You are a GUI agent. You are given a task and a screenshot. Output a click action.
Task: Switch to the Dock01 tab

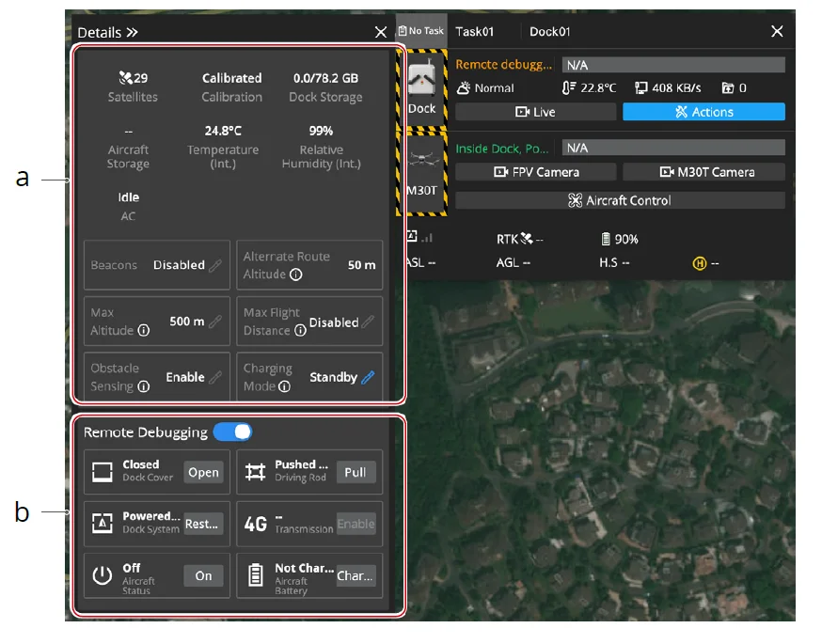550,30
